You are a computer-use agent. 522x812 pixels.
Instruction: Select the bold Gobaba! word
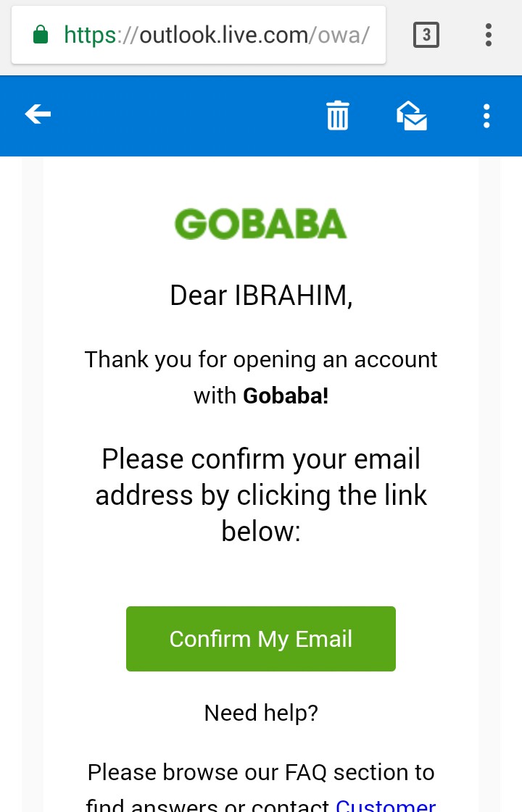click(286, 395)
